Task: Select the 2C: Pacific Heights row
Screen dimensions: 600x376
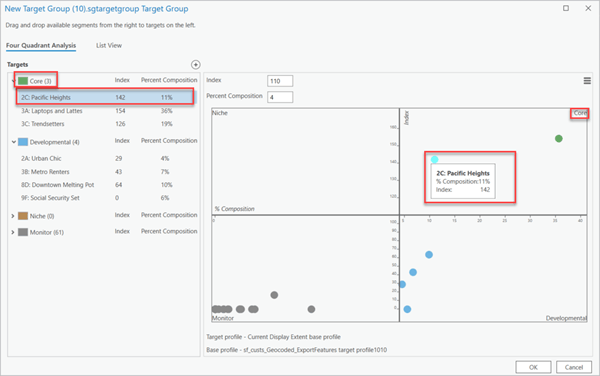Action: [105, 97]
